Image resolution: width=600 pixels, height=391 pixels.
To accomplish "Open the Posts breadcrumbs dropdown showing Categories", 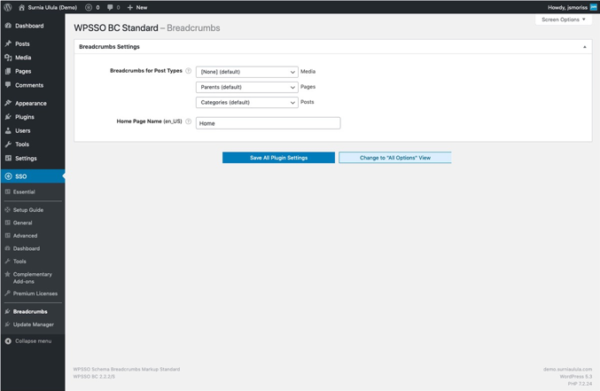I will tap(247, 103).
